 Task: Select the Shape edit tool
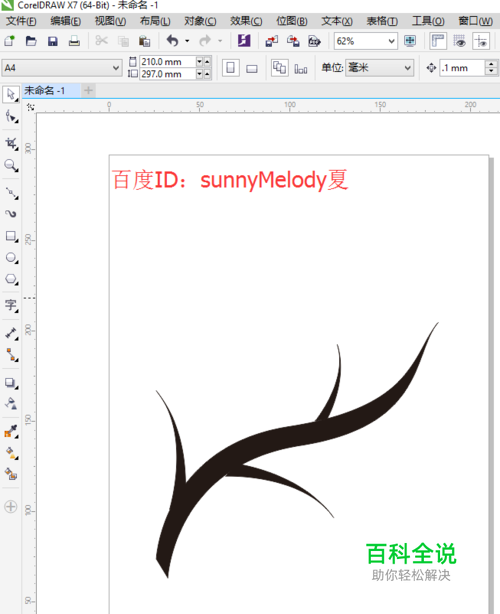tap(11, 117)
